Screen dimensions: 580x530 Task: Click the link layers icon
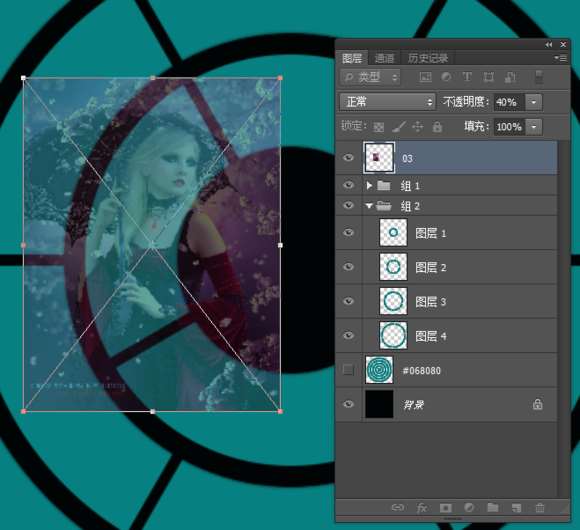[x=398, y=507]
